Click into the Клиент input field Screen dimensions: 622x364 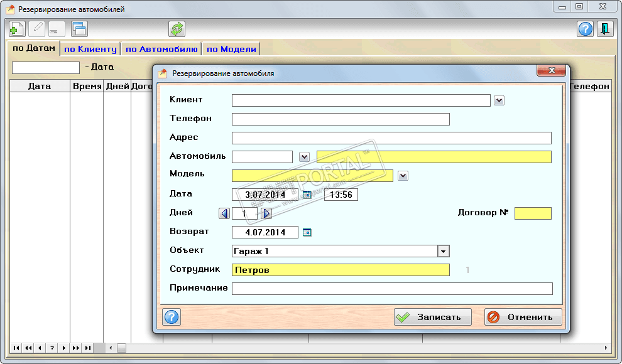(361, 100)
